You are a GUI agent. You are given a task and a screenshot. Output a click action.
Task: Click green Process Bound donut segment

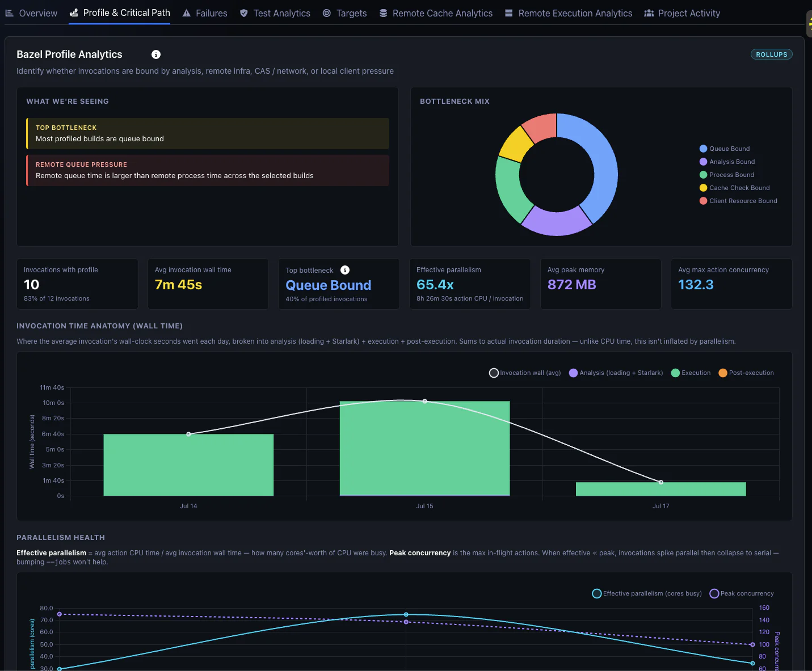[509, 191]
